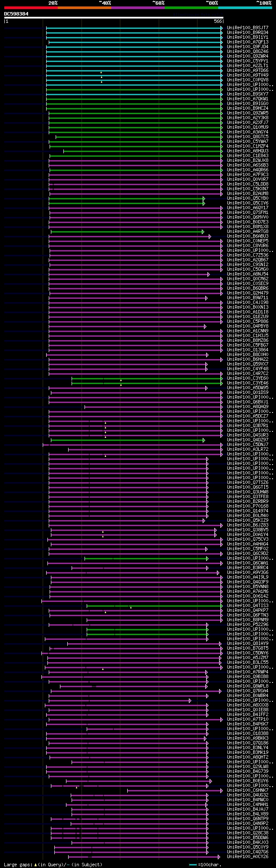Screen dimensions: 276x868
Task: Open hit UniRef100_C3YE60
Action: (248, 378)
